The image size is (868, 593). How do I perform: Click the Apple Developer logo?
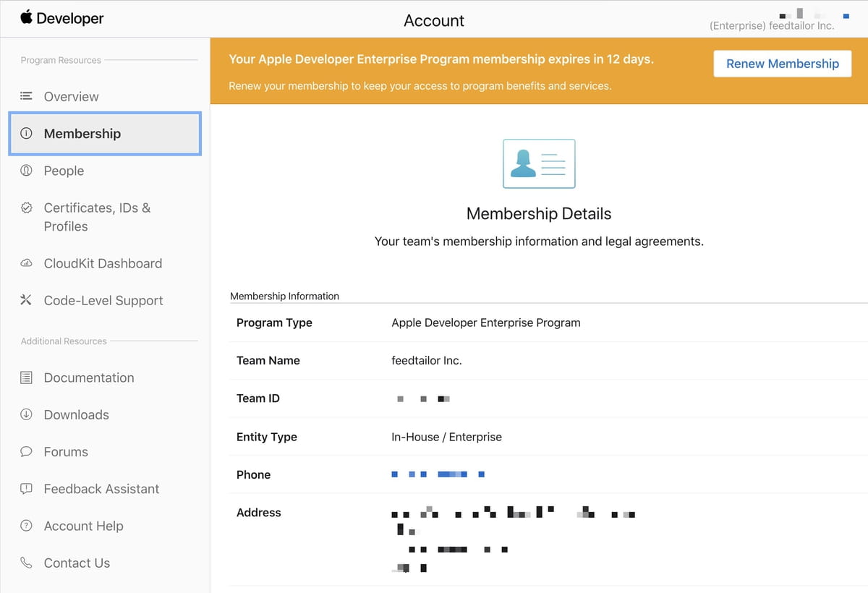tap(62, 18)
